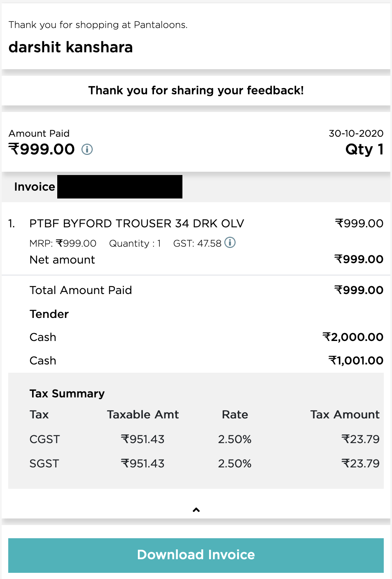Image resolution: width=392 pixels, height=579 pixels.
Task: Click the Tax Amount column header
Action: point(345,414)
